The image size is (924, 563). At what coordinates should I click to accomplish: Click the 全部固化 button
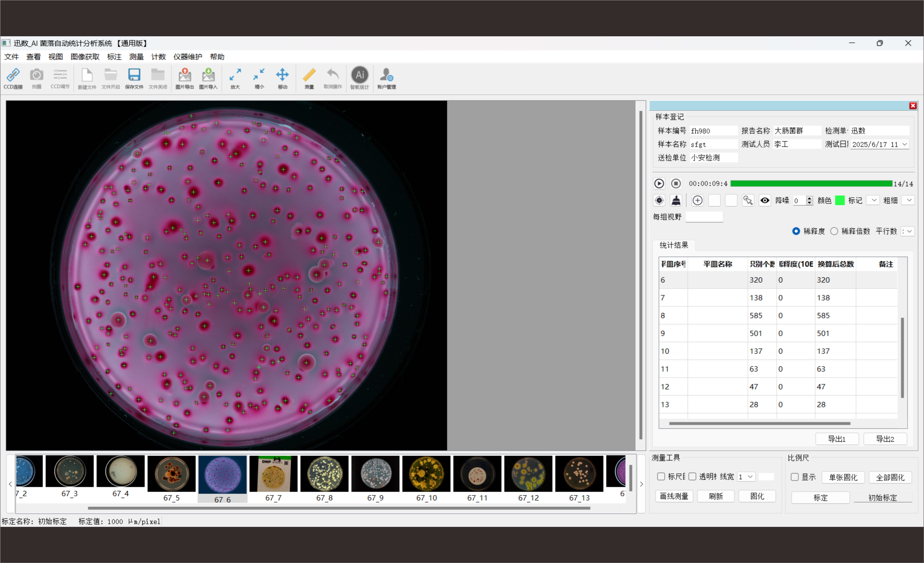(x=890, y=477)
